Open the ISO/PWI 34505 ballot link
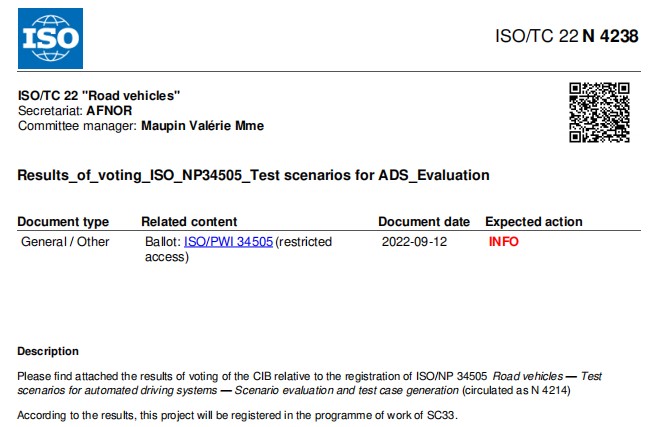670x427 pixels. pyautogui.click(x=228, y=242)
